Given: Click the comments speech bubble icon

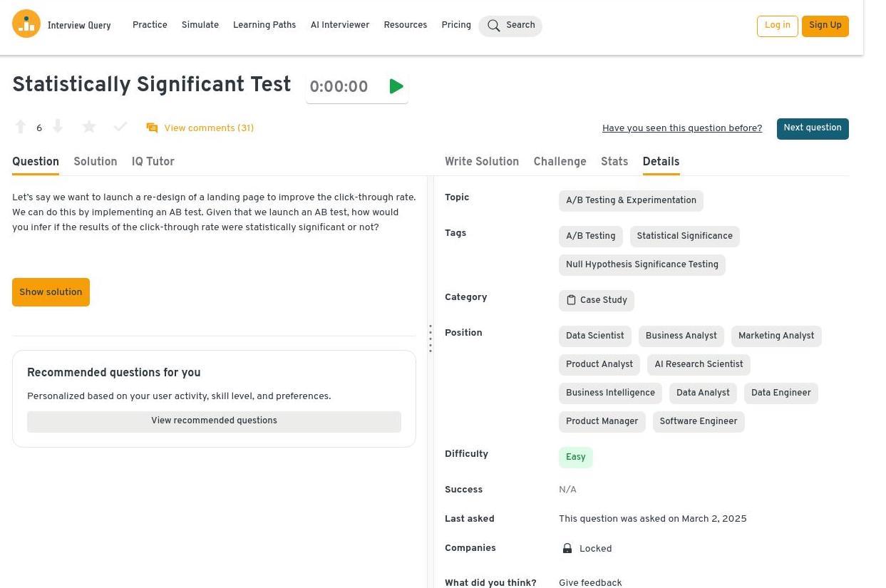Looking at the screenshot, I should click(152, 128).
